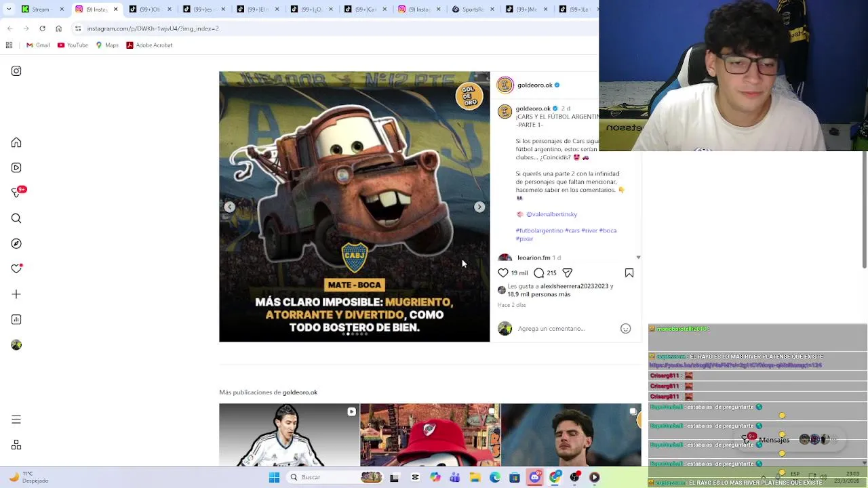The image size is (868, 488).
Task: Open Reels icon in Instagram sidebar
Action: point(16,167)
